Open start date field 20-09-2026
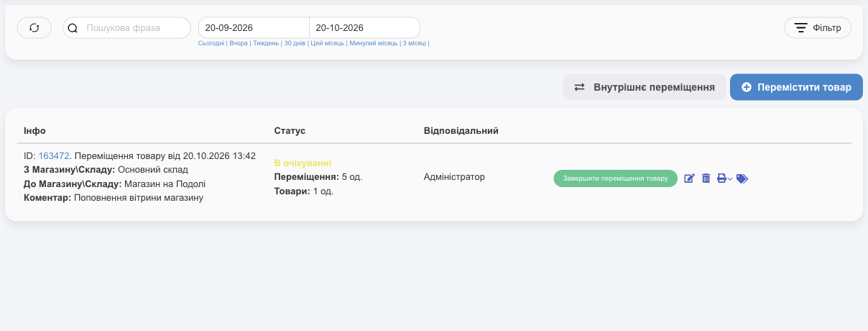Screen dimensions: 868x331 pos(254,28)
